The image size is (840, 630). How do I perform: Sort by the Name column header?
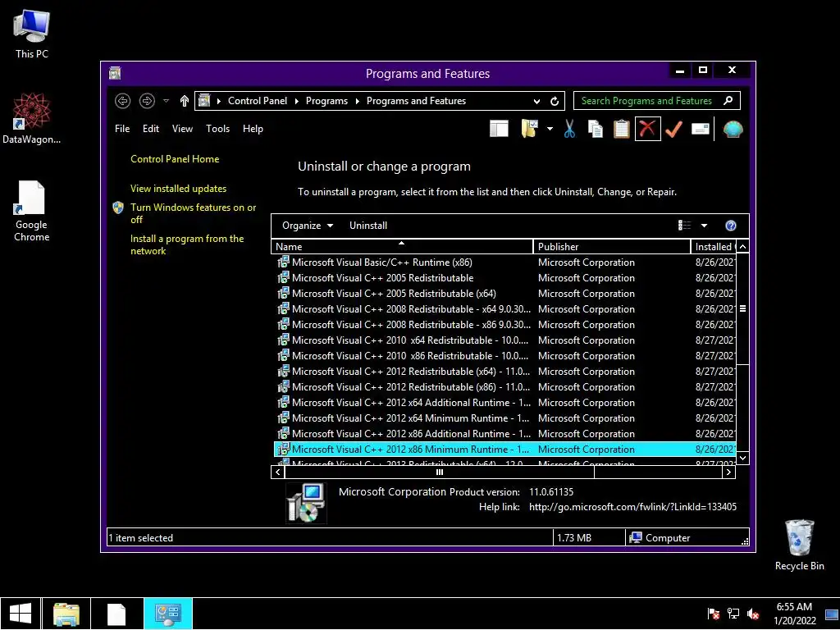point(402,246)
